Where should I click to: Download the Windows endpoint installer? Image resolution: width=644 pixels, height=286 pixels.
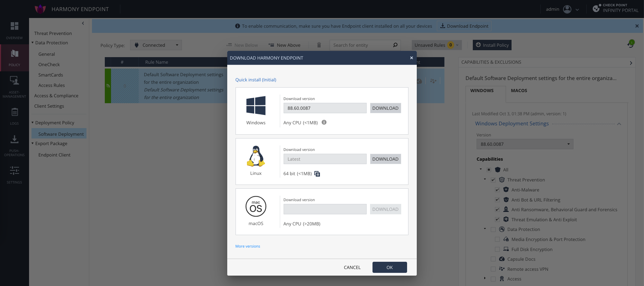385,108
